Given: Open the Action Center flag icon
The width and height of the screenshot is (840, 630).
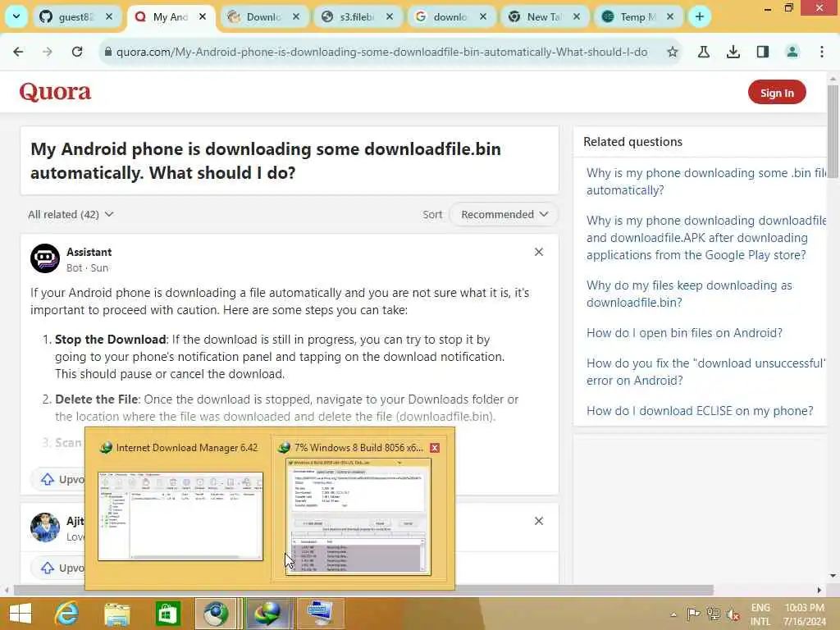Looking at the screenshot, I should [693, 614].
